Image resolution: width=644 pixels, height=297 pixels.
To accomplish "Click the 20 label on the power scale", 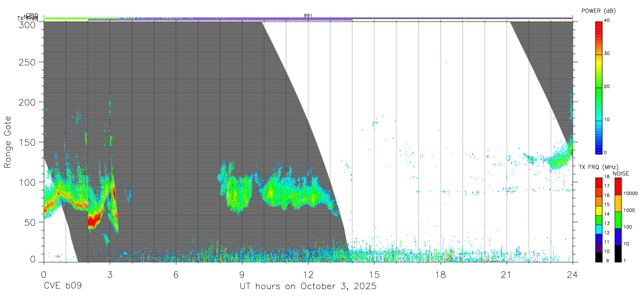I will tap(608, 87).
